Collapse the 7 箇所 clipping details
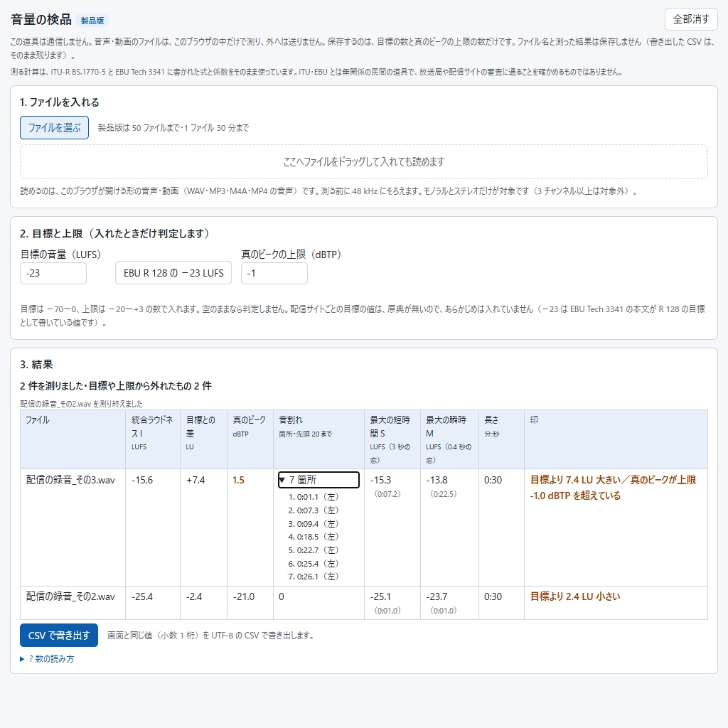 [318, 480]
